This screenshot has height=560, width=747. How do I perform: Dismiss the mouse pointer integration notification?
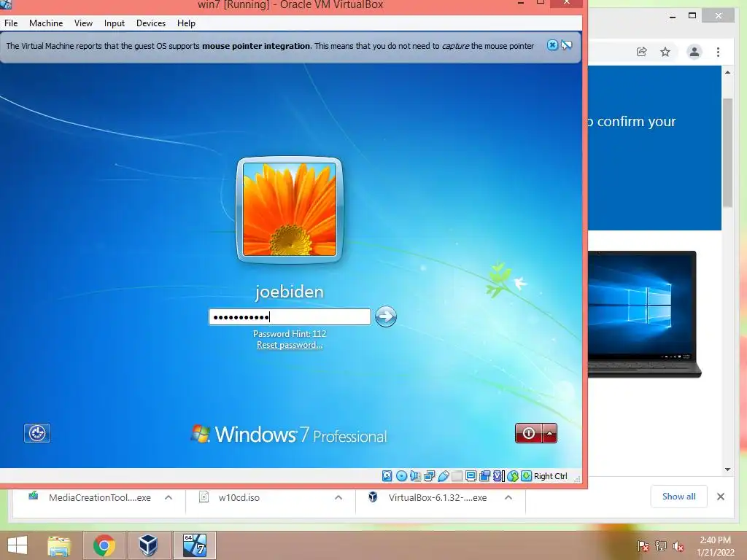tap(552, 45)
